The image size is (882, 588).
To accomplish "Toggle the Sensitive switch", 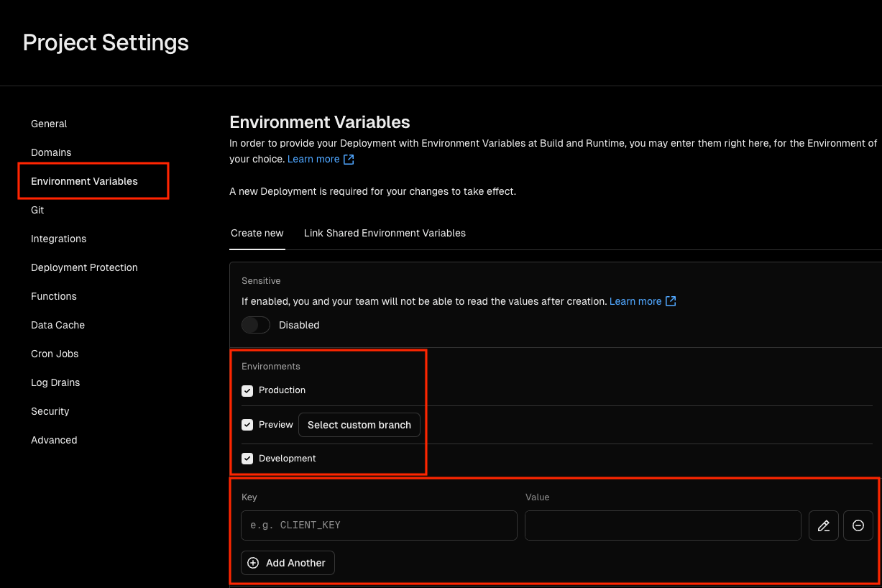I will 256,325.
